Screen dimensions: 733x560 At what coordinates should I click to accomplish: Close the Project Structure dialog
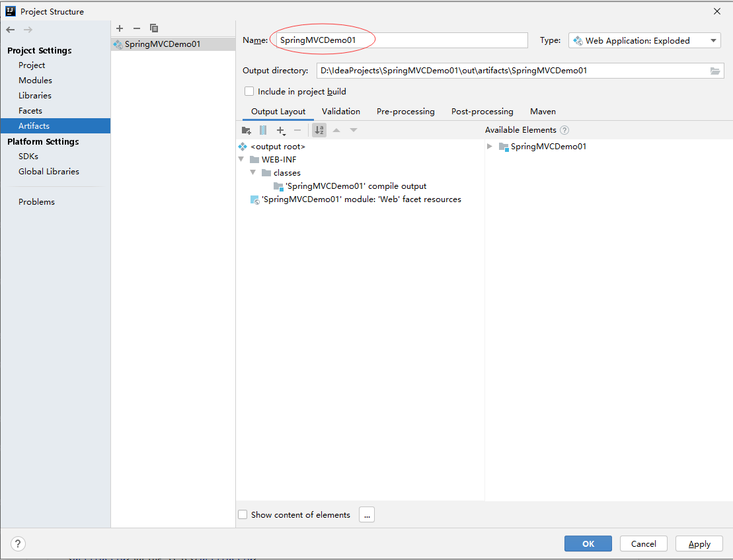717,11
